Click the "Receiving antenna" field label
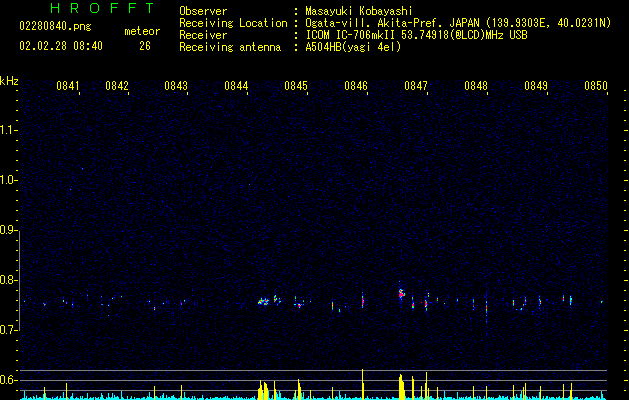Screen dimensions: 629x400 (230, 47)
